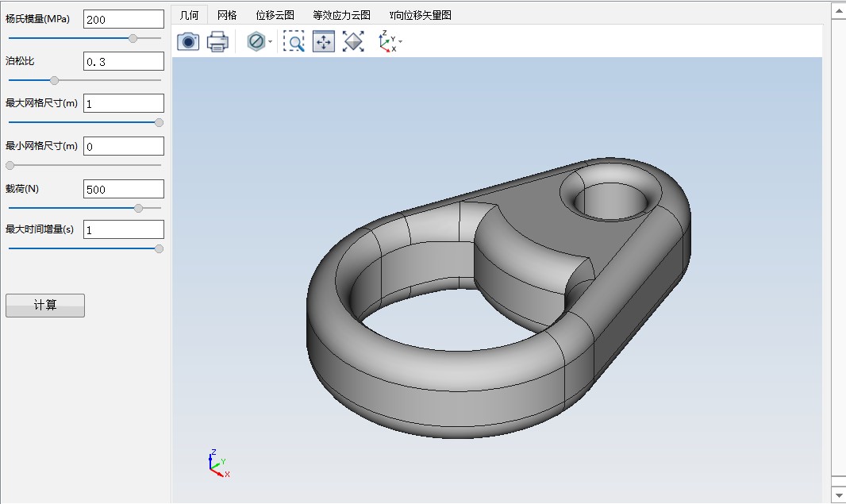Activate the zoom box tool
This screenshot has width=846, height=504.
tap(294, 41)
